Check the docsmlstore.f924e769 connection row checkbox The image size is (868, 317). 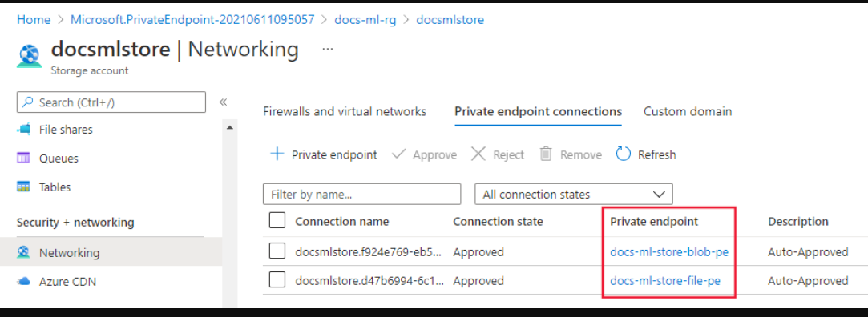click(277, 251)
